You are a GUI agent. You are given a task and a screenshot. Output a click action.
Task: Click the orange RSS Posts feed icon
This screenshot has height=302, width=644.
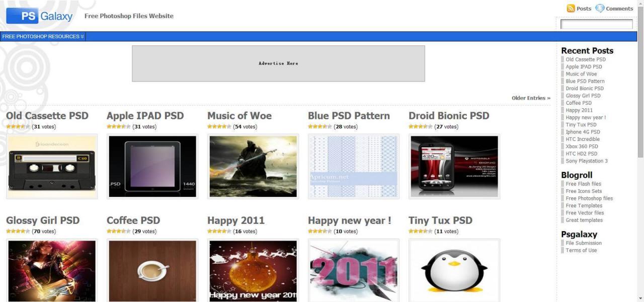571,9
